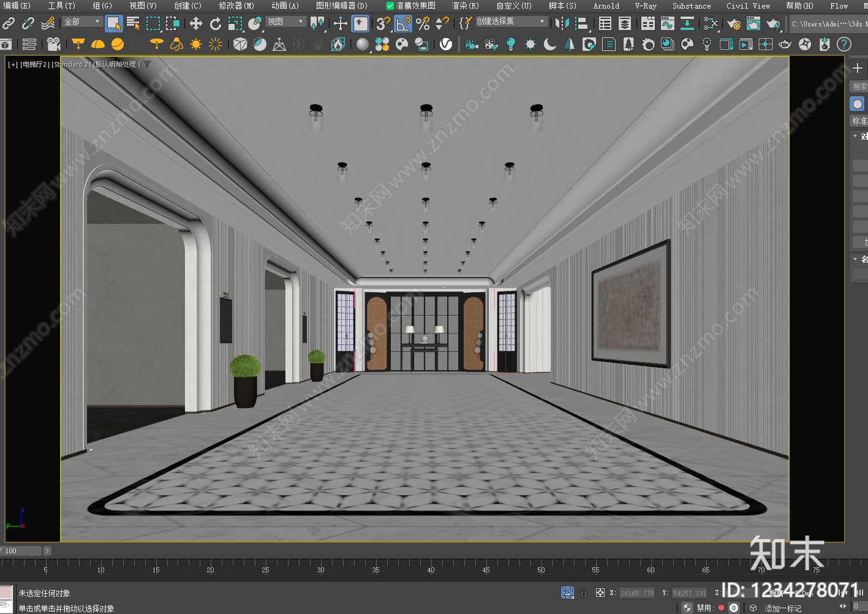This screenshot has height=614, width=868.
Task: Open the 渲染(R) menu
Action: click(465, 6)
